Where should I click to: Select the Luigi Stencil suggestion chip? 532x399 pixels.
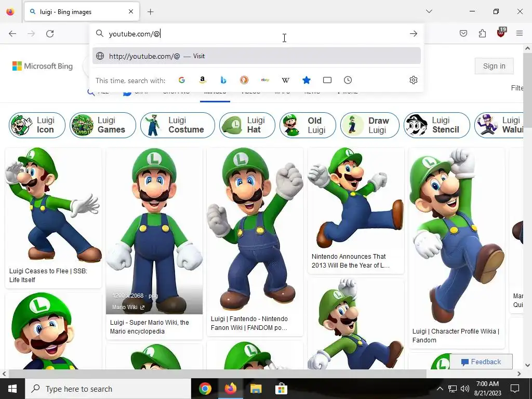(x=436, y=125)
